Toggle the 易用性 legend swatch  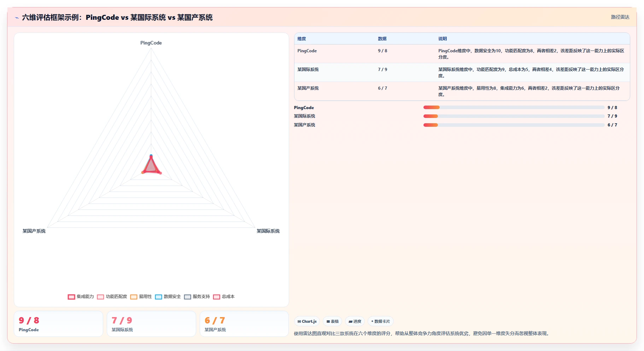pos(134,297)
